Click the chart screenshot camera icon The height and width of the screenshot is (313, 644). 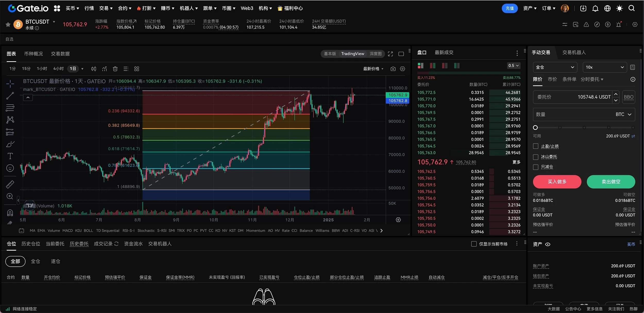point(393,69)
